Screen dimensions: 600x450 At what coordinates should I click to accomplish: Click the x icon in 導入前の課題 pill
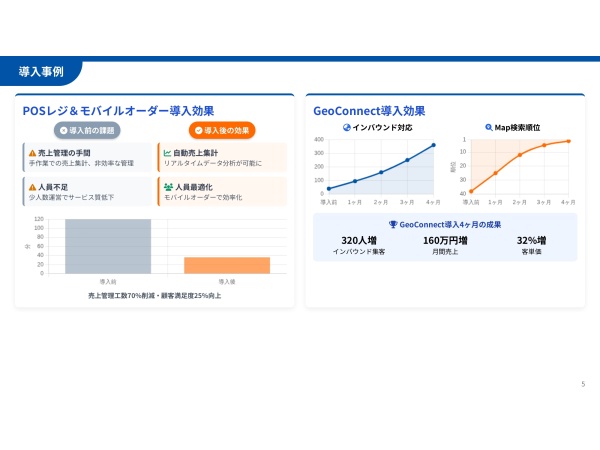tap(64, 130)
